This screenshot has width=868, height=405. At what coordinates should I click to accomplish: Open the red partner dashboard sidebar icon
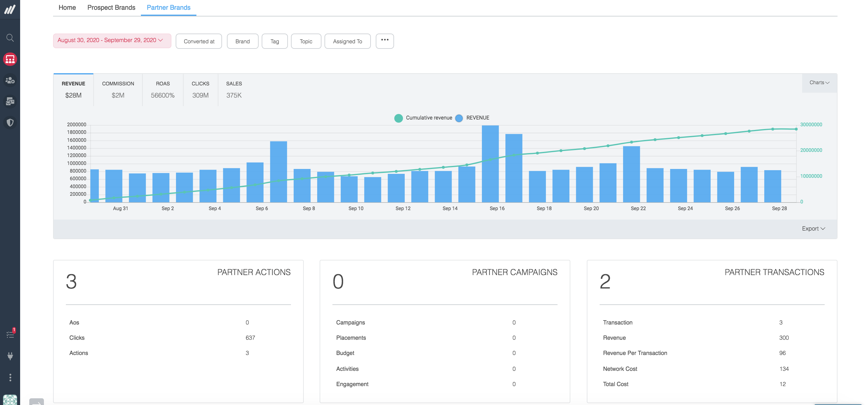10,59
